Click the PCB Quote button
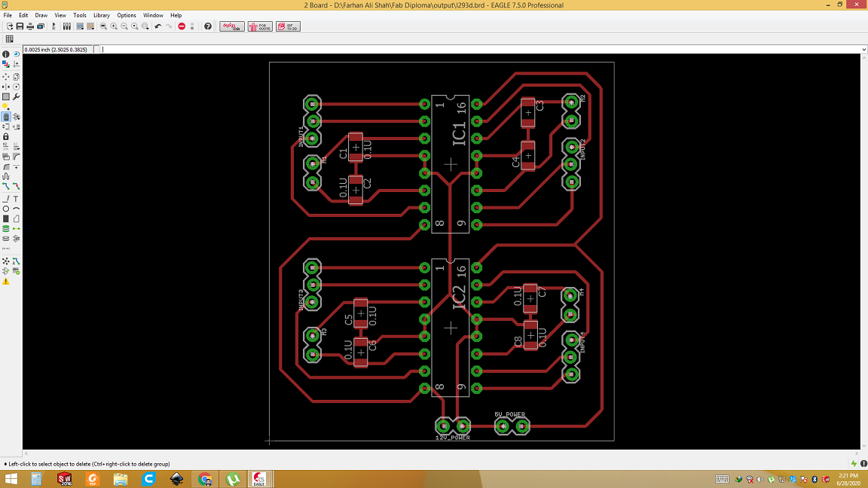The image size is (868, 488). coord(260,26)
